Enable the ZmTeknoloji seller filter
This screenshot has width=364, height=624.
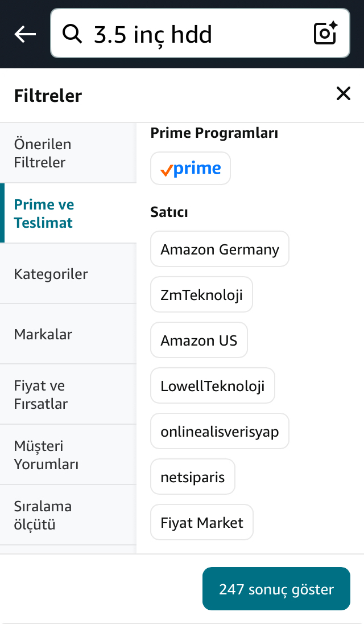pos(201,294)
